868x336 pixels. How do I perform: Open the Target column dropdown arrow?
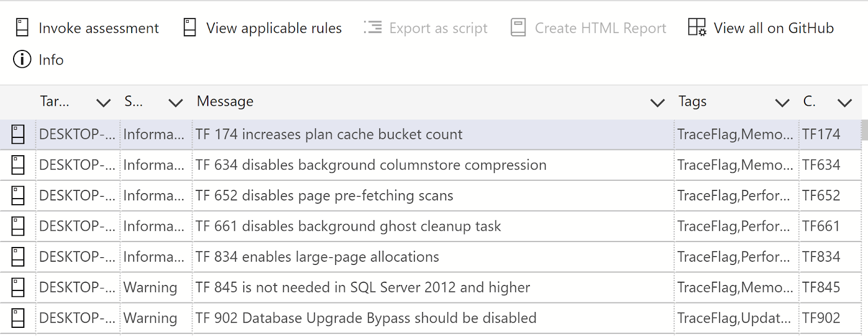click(103, 103)
